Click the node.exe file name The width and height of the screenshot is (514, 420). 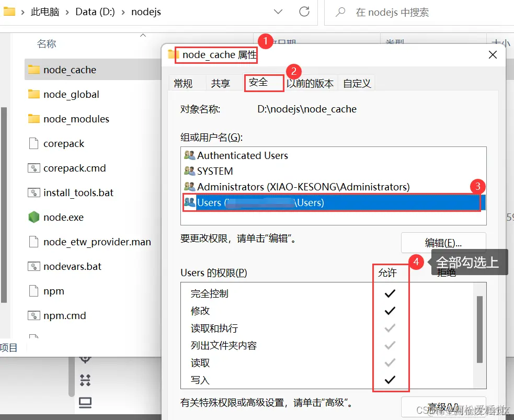[64, 218]
